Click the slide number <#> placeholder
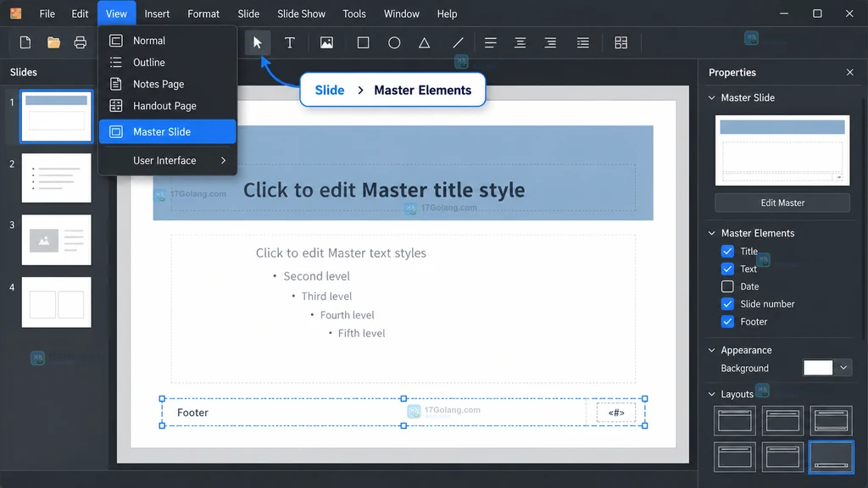The image size is (868, 488). tap(616, 413)
